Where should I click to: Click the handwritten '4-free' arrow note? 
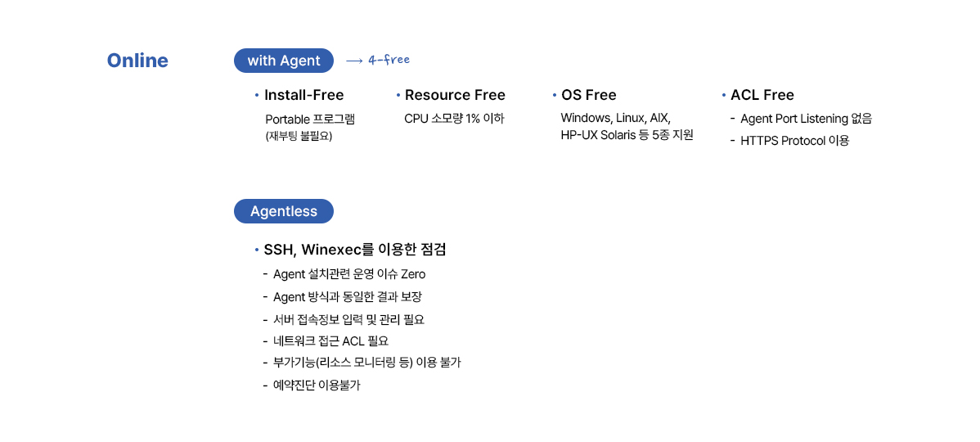click(378, 60)
